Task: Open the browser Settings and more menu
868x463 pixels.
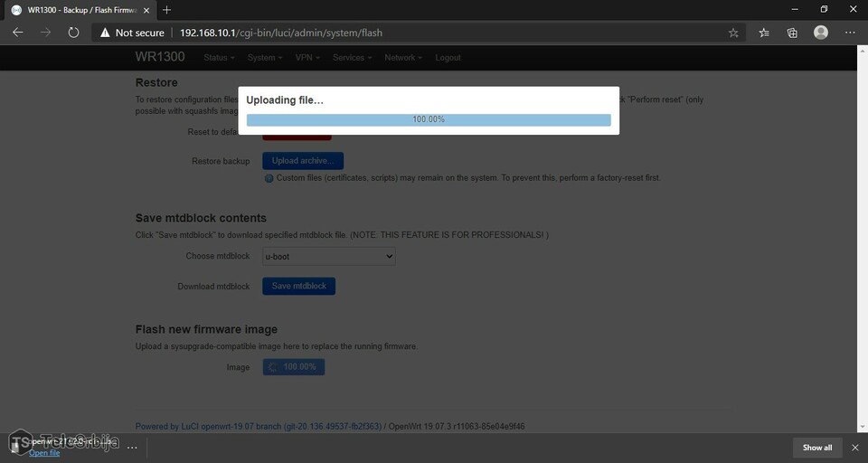Action: pyautogui.click(x=850, y=33)
